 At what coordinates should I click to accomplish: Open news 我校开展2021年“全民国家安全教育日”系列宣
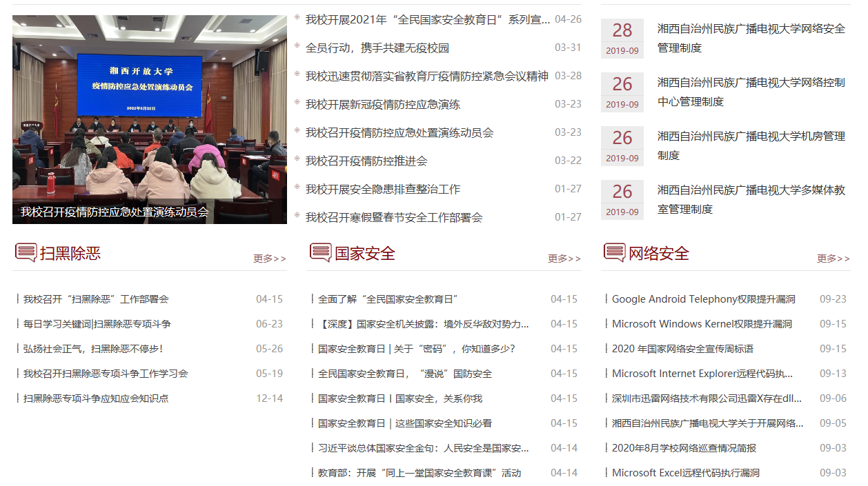pyautogui.click(x=428, y=19)
